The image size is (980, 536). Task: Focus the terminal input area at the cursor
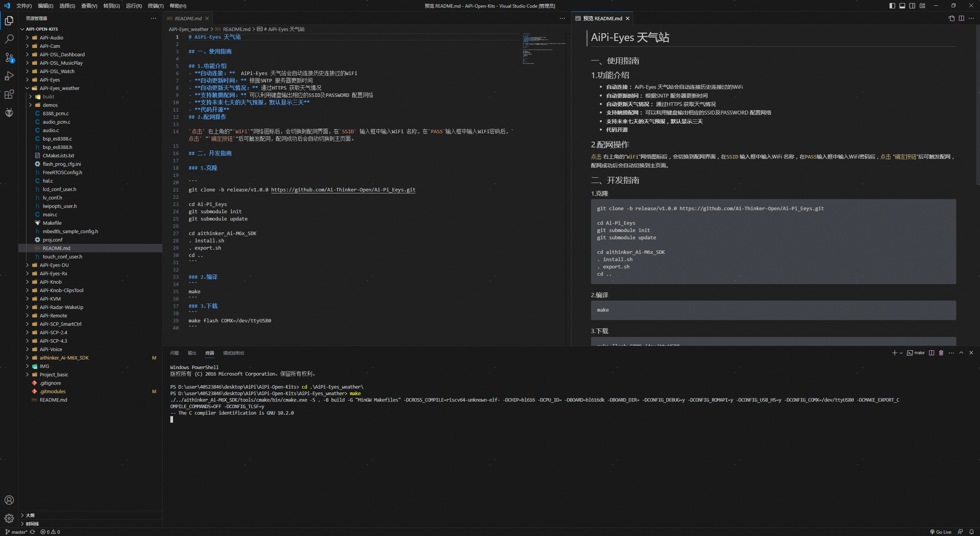(x=171, y=419)
